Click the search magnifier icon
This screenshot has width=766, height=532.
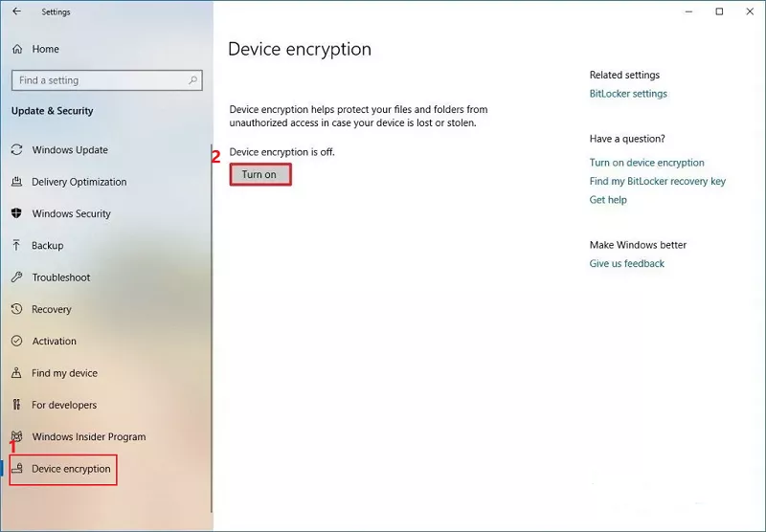point(193,80)
